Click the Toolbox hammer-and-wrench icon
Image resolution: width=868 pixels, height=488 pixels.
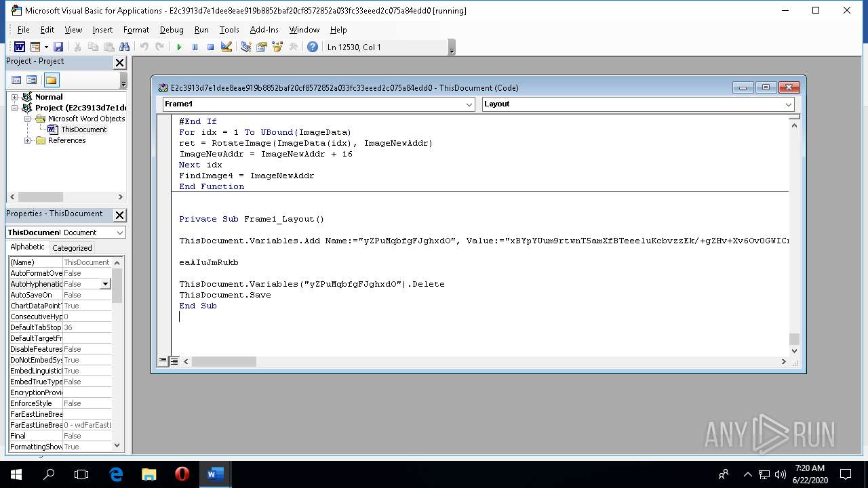[293, 47]
